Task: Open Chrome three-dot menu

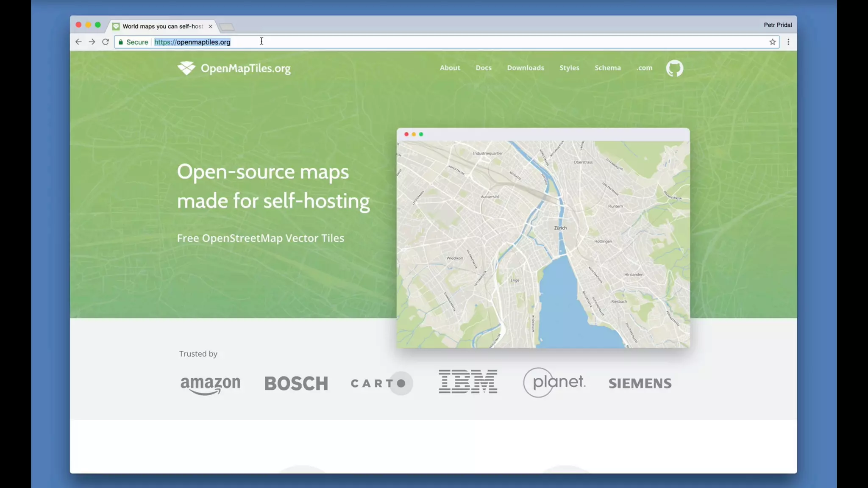Action: (788, 42)
